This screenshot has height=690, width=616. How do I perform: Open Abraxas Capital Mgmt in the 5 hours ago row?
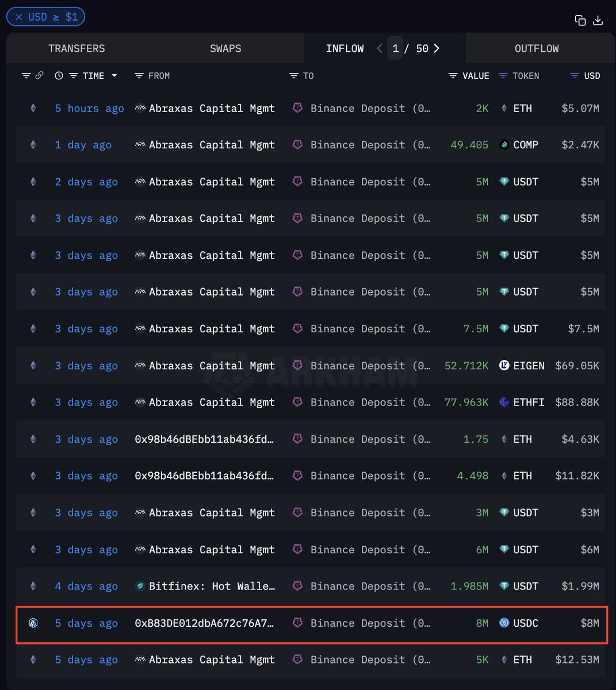[x=212, y=108]
